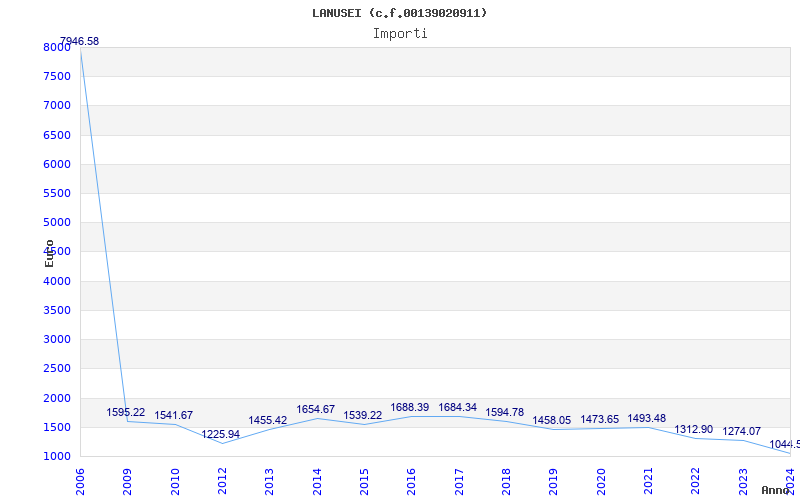
Task: Click the y-axis value 2000
Action: [57, 398]
